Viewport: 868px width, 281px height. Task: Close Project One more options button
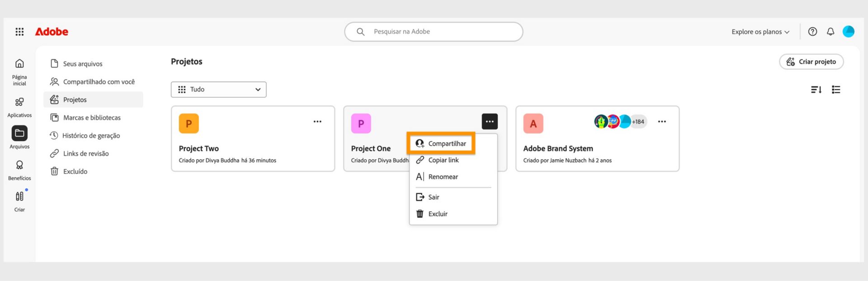click(x=490, y=121)
